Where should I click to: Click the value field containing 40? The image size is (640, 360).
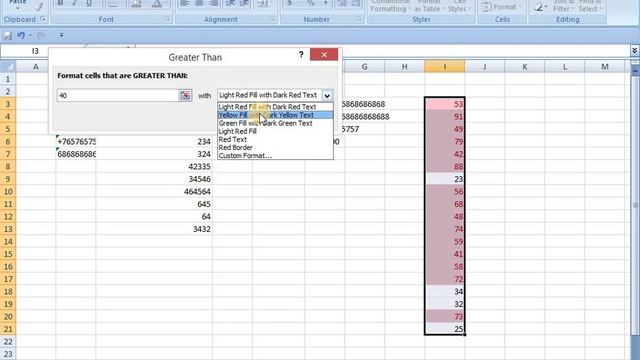click(118, 96)
